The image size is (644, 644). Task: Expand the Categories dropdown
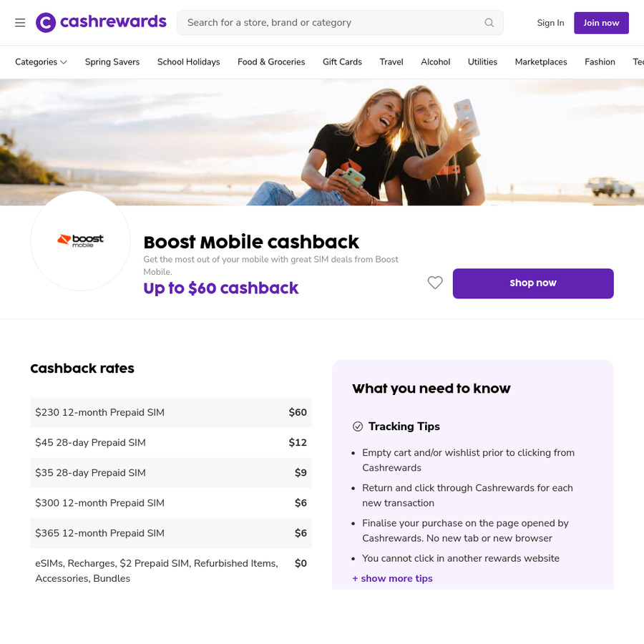point(41,62)
